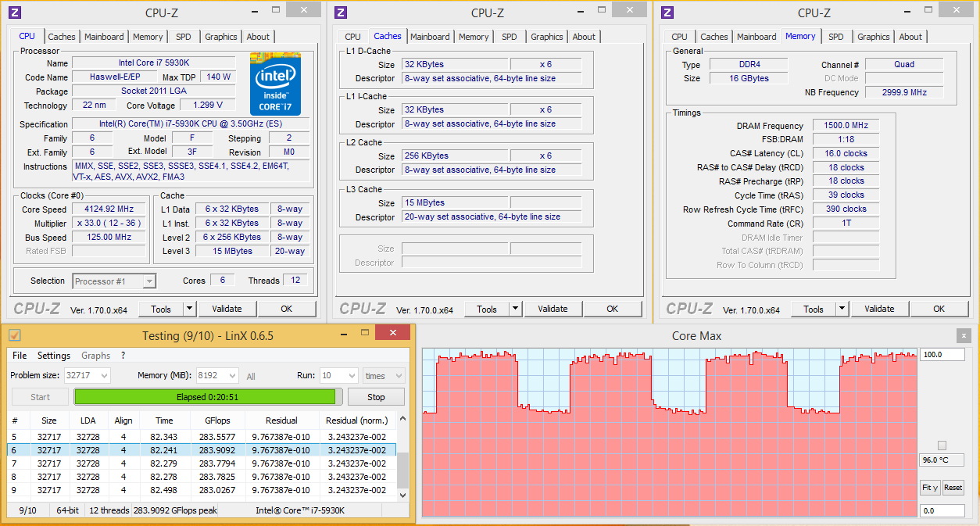Click the CPU-Z icon in the CPU tab window's title bar
Image resolution: width=980 pixels, height=526 pixels.
(x=15, y=12)
